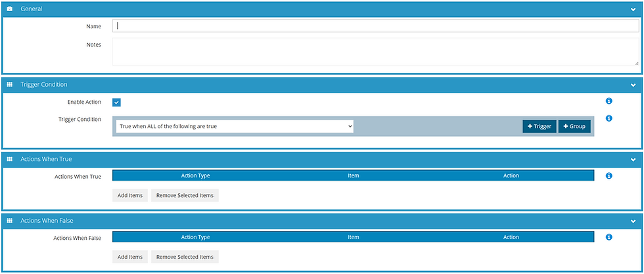Image resolution: width=644 pixels, height=274 pixels.
Task: Click the General section title text
Action: 32,9
